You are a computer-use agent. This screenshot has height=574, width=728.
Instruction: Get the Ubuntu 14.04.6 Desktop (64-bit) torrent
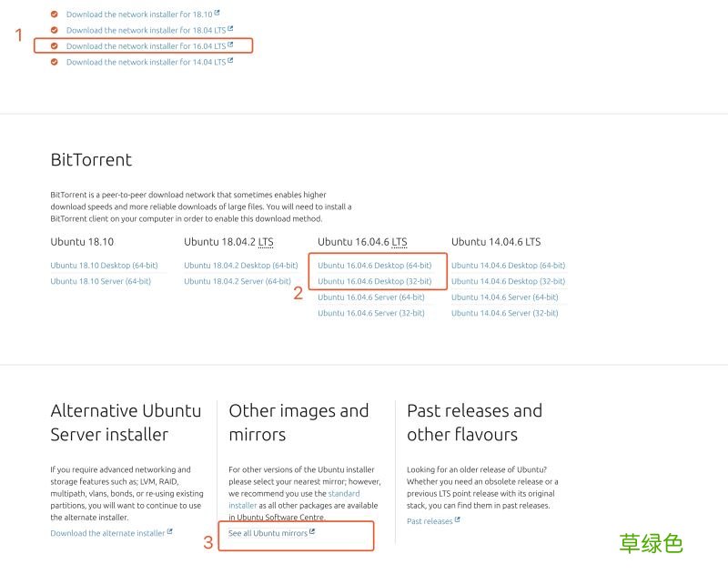(508, 266)
